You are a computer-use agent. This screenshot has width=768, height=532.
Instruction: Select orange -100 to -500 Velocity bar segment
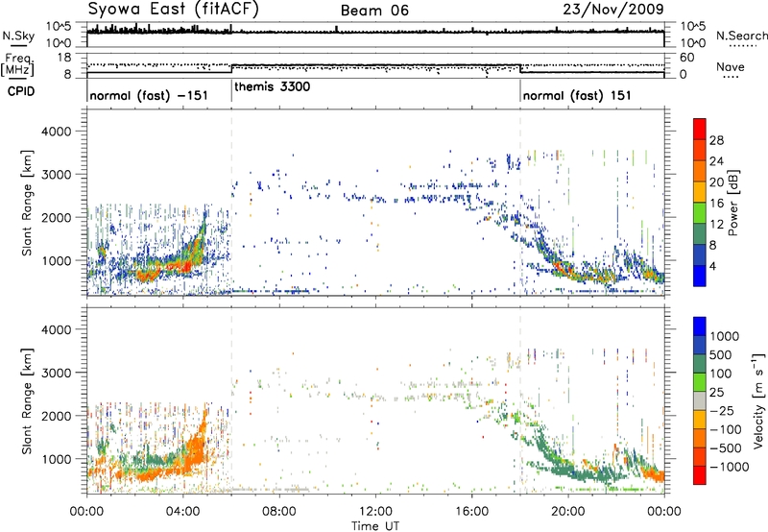coord(700,438)
